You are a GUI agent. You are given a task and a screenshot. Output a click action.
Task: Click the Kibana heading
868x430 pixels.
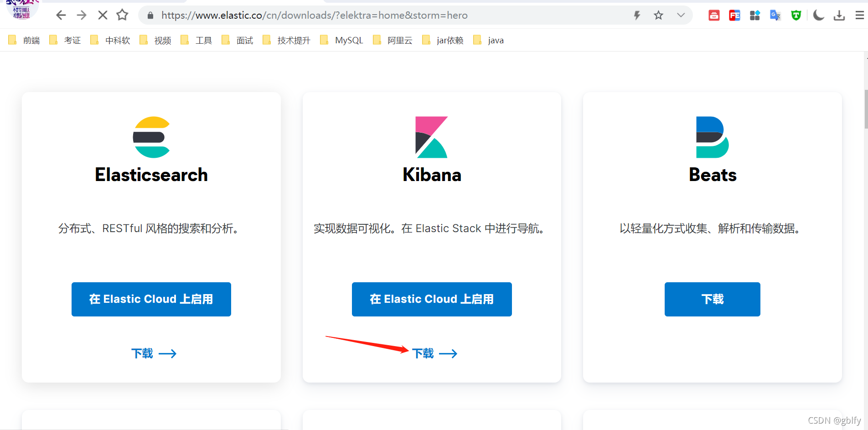(x=432, y=175)
